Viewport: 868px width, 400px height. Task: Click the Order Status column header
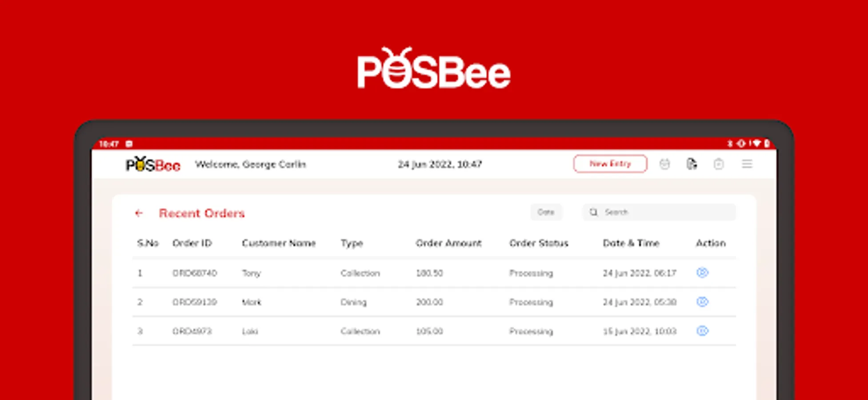[539, 243]
